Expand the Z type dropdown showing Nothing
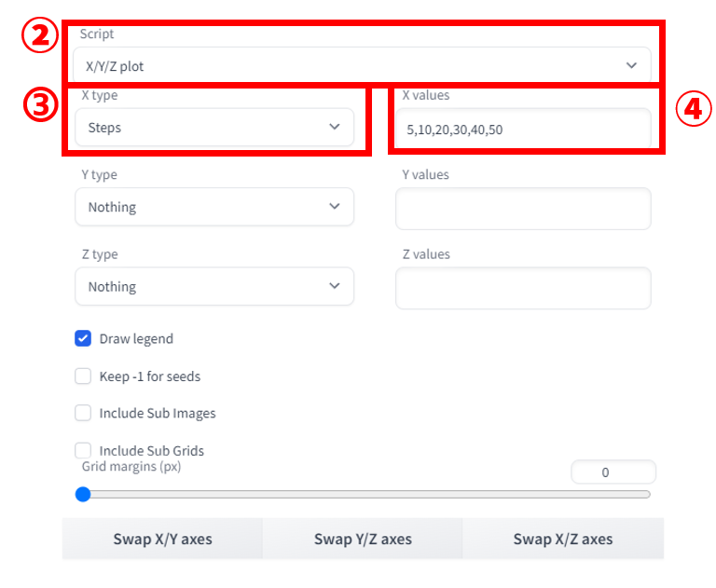The height and width of the screenshot is (588, 716). point(214,286)
